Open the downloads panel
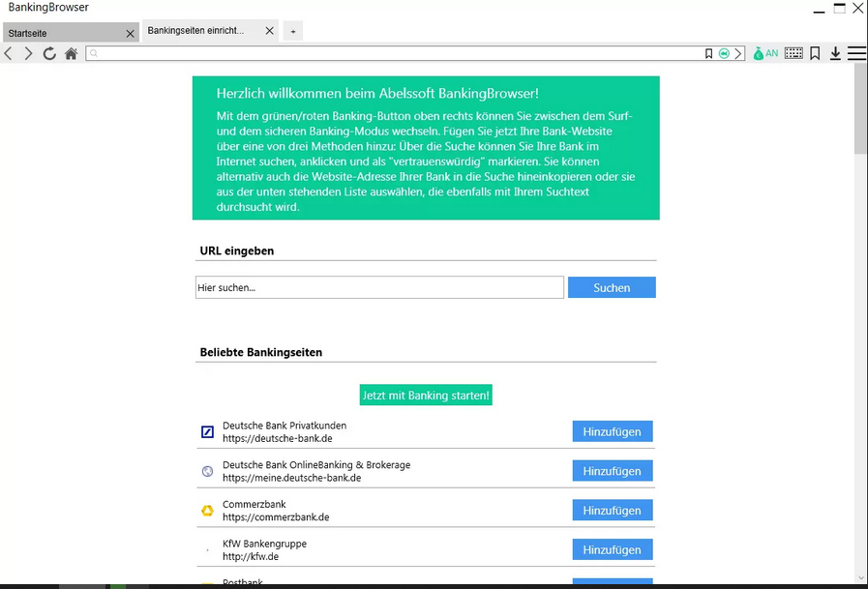Viewport: 868px width, 589px height. click(835, 53)
